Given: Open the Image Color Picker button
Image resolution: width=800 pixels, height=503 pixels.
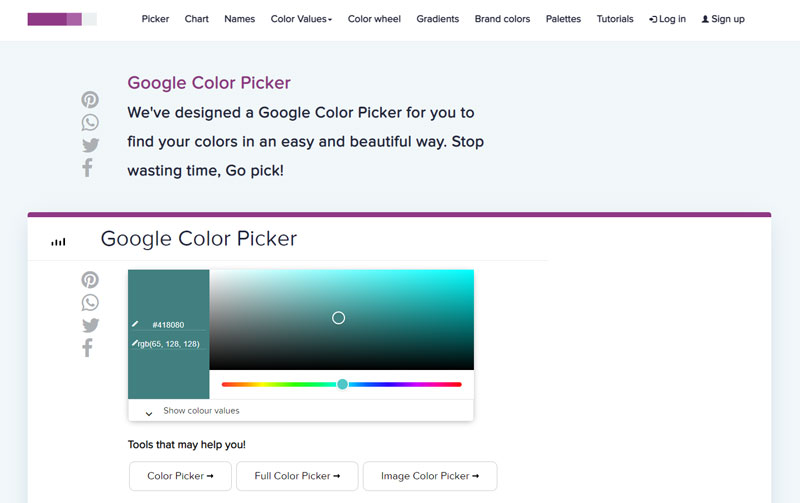Looking at the screenshot, I should coord(430,476).
